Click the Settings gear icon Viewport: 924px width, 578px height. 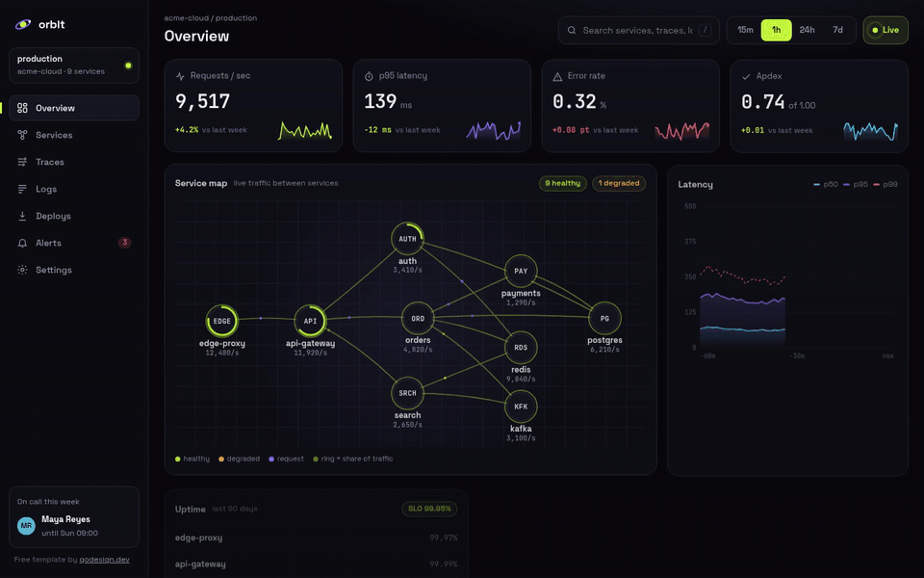point(22,270)
